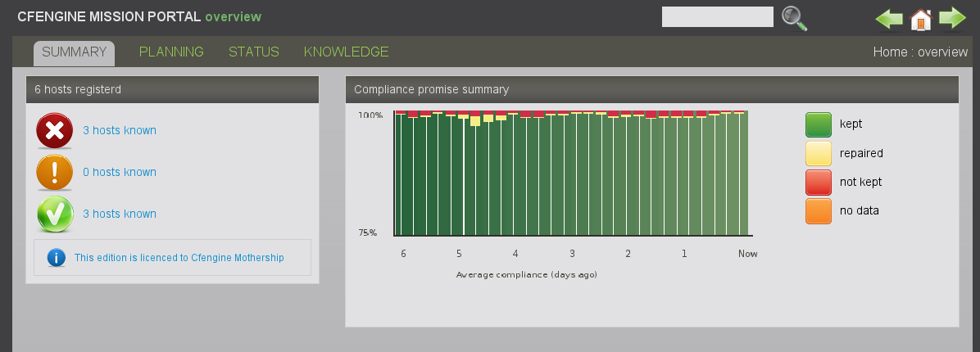
Task: Click the '3' days-ago axis label
Action: (x=572, y=254)
